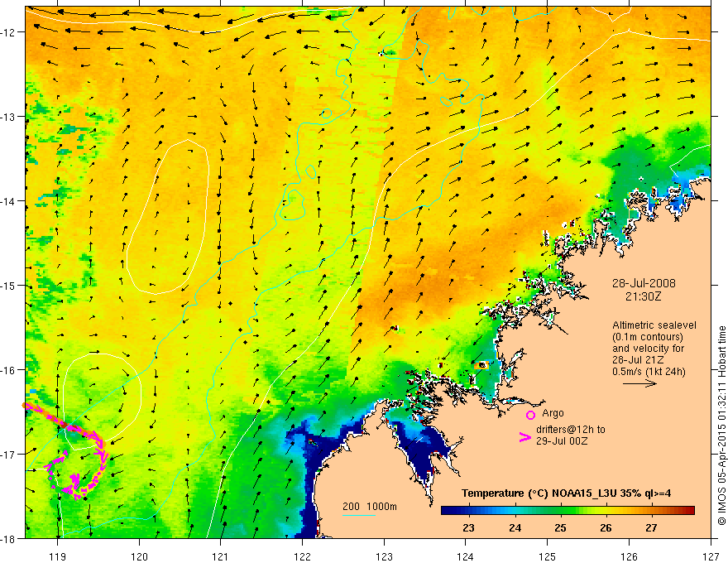
Task: Click the date label 28-Jul-2008
Action: point(644,283)
